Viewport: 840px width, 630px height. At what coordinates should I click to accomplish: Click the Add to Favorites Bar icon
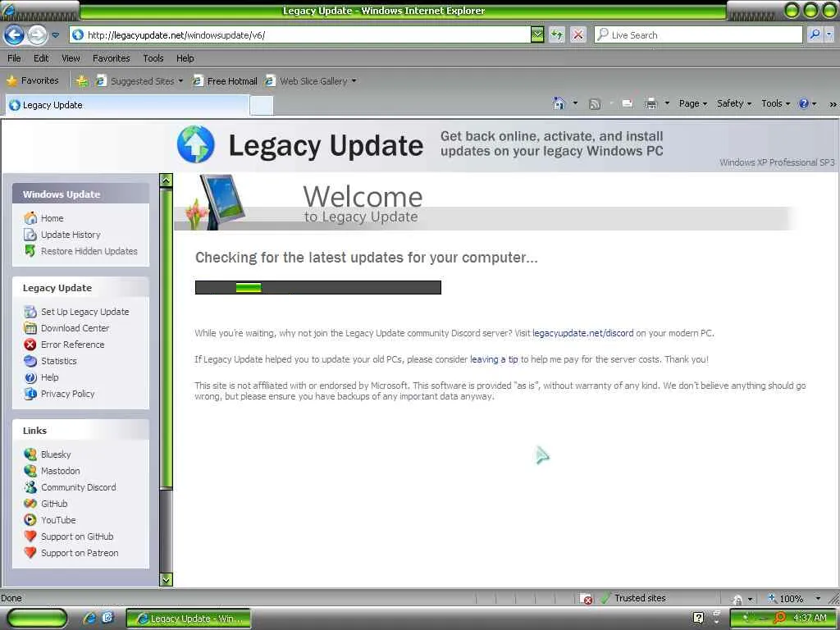click(81, 81)
